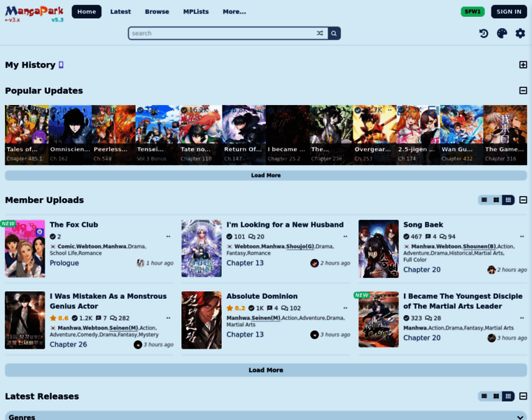The width and height of the screenshot is (532, 420).
Task: Switch to v3.x version link
Action: (12, 20)
